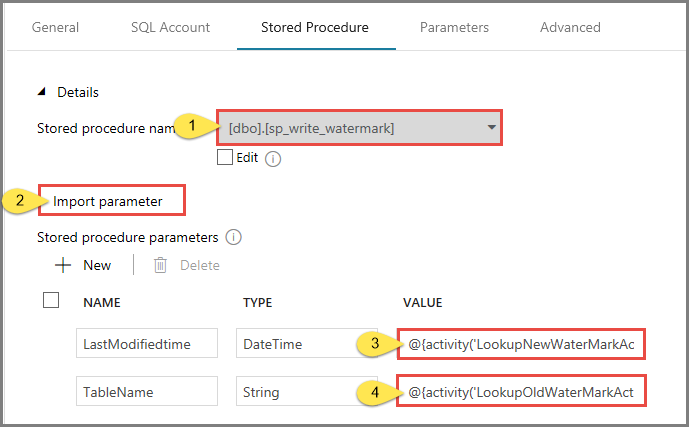Click the dropdown arrow next to sp_write_watermark
This screenshot has width=689, height=427.
pos(491,127)
